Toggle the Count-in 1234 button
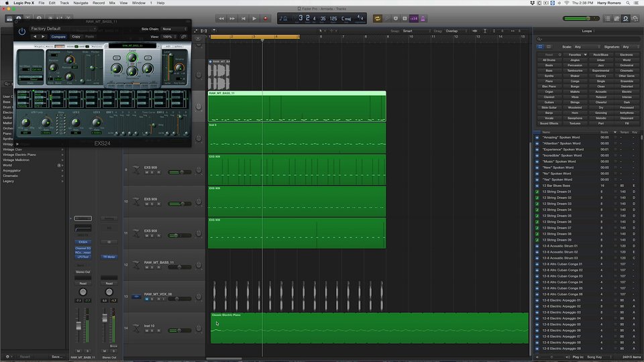Screen dimensions: 644x362 click(414, 19)
